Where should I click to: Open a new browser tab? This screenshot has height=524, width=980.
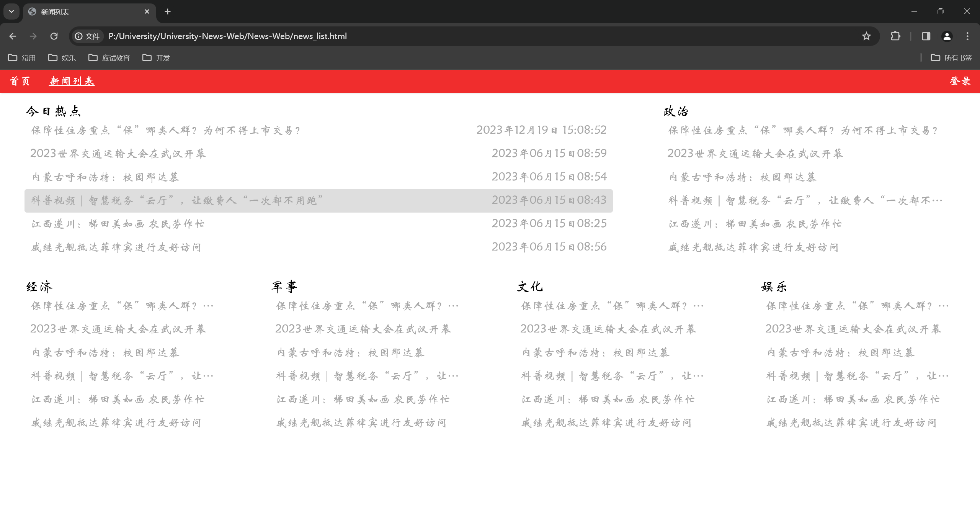pos(168,12)
